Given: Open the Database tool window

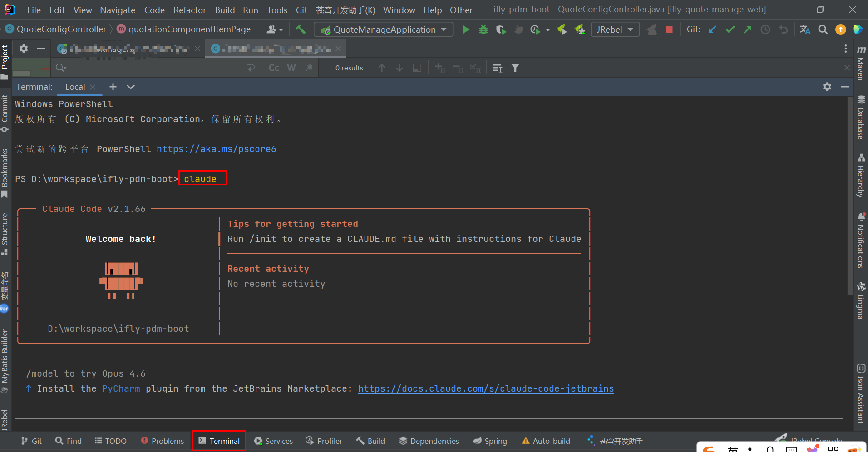Looking at the screenshot, I should [861, 117].
